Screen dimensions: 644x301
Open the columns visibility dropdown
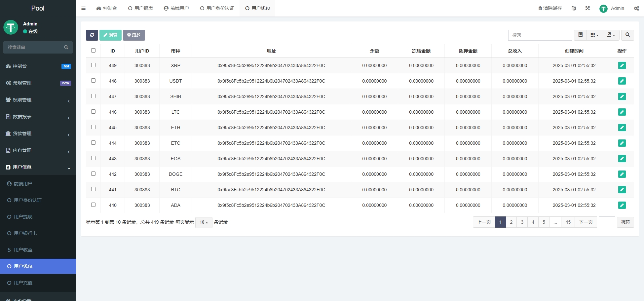click(594, 35)
